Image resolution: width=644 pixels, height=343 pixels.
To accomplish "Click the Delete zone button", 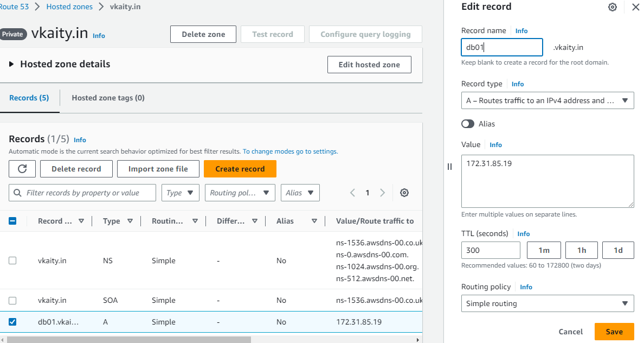I will click(x=203, y=34).
